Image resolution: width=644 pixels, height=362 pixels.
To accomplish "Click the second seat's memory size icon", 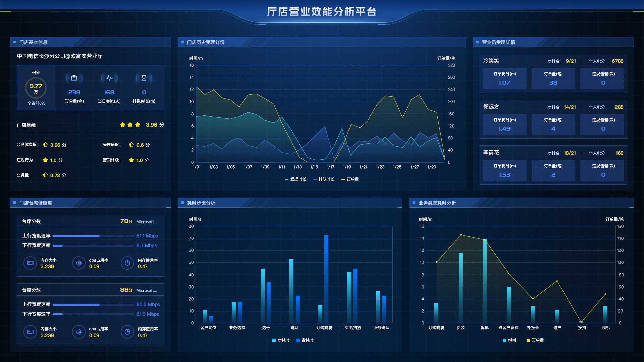I will click(30, 332).
